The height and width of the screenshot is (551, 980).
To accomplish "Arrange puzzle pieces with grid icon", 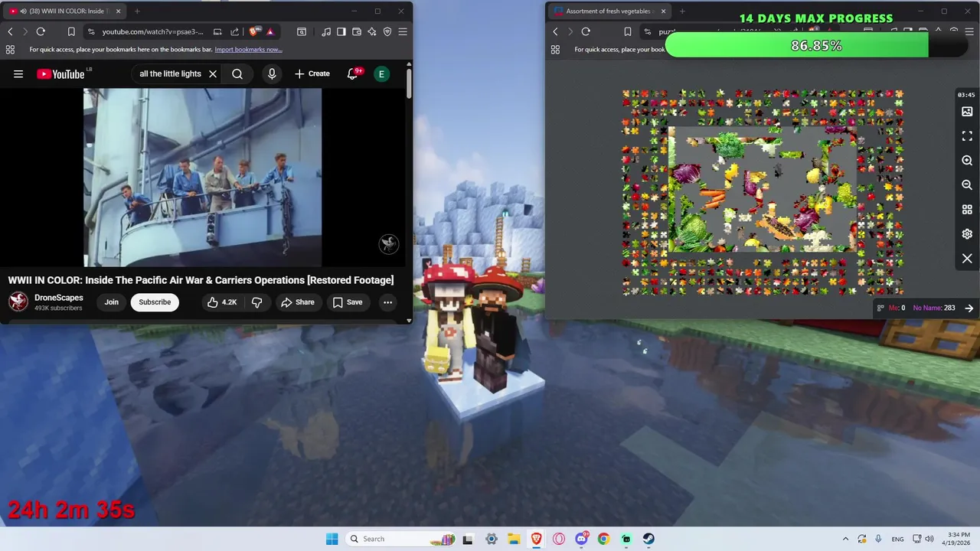I will point(967,210).
